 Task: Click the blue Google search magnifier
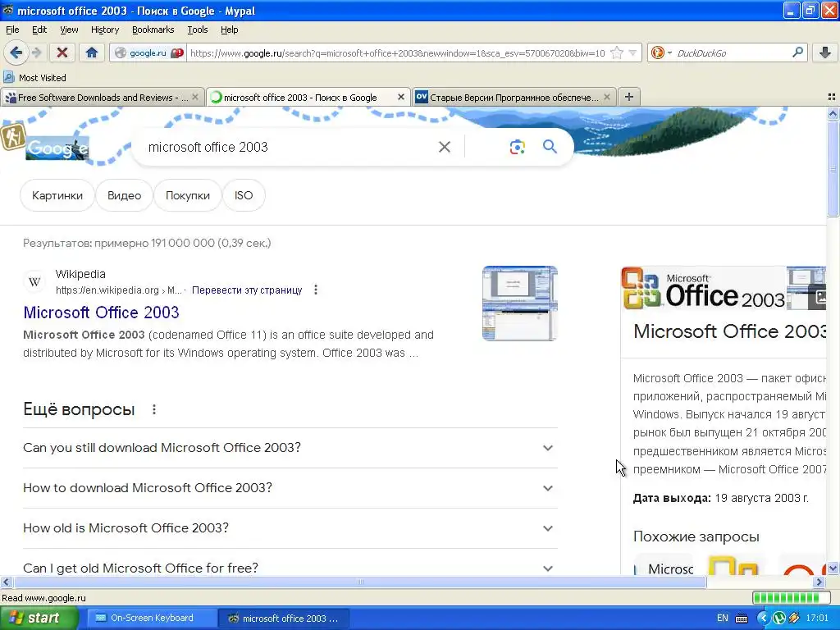click(x=550, y=146)
